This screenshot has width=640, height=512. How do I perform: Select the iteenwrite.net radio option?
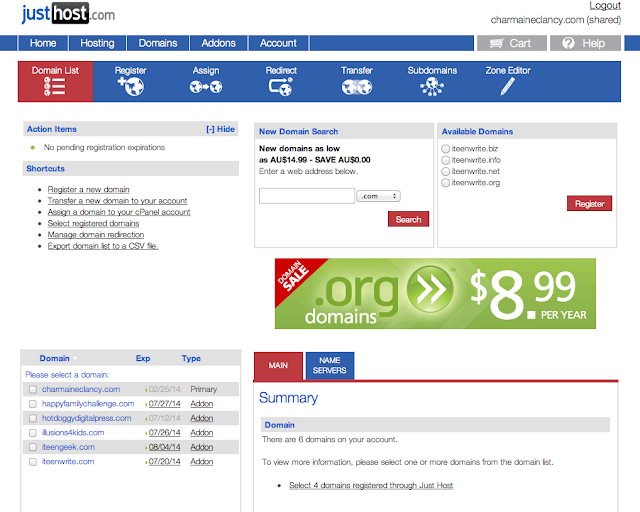[445, 171]
